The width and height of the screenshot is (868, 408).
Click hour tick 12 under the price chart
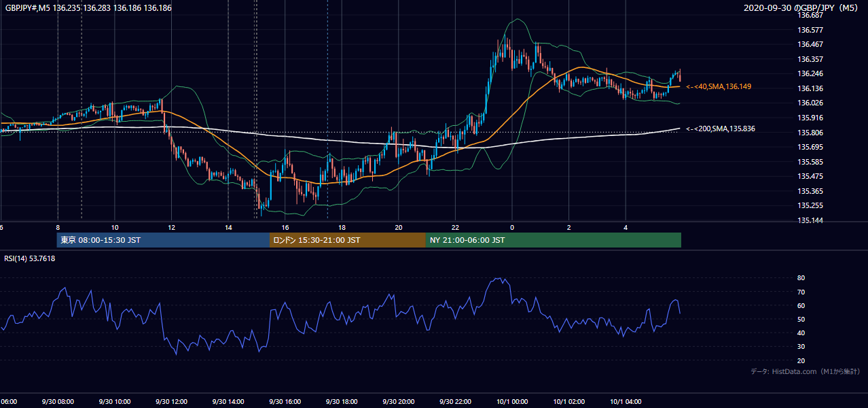click(171, 227)
